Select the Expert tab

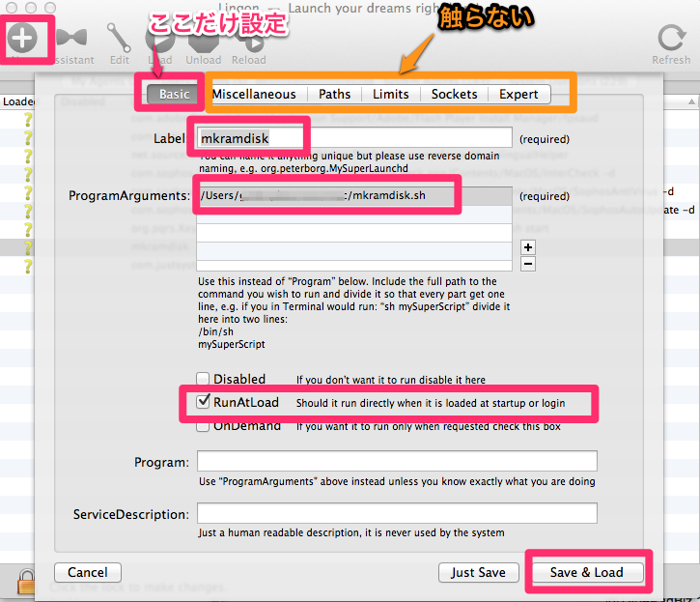pyautogui.click(x=518, y=95)
